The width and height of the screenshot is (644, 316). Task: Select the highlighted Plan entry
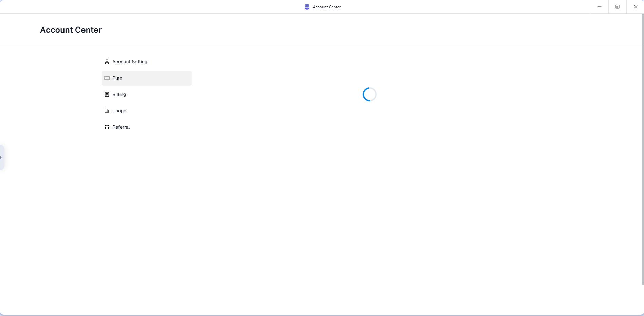click(x=146, y=78)
